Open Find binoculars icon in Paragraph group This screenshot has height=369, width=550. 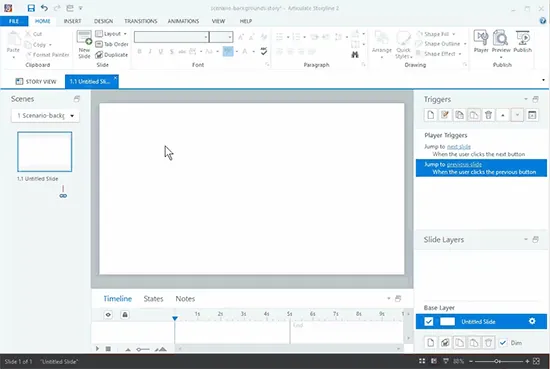pyautogui.click(x=355, y=55)
